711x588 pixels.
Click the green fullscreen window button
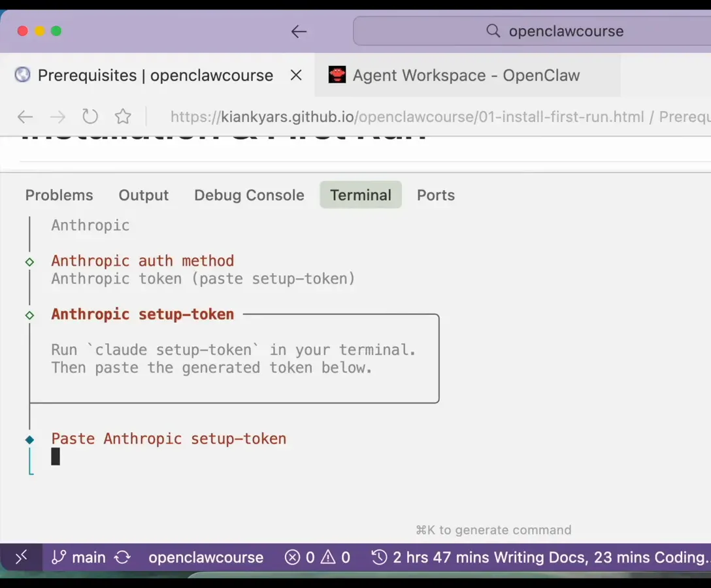pos(56,31)
